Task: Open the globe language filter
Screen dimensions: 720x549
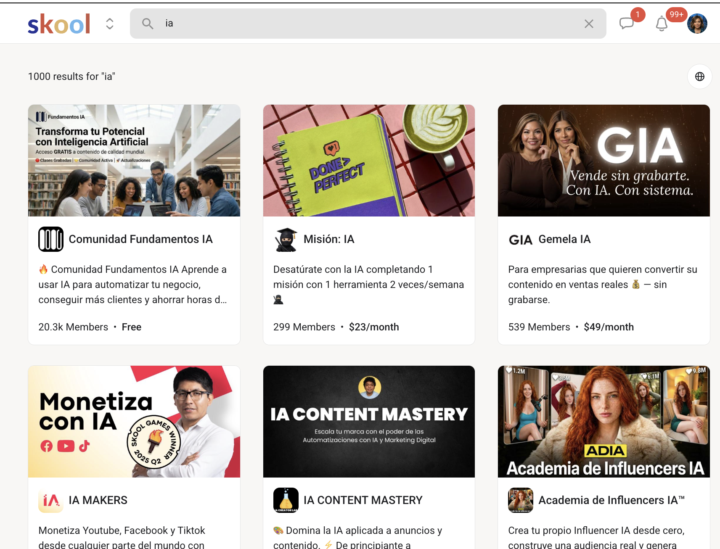Action: tap(699, 76)
